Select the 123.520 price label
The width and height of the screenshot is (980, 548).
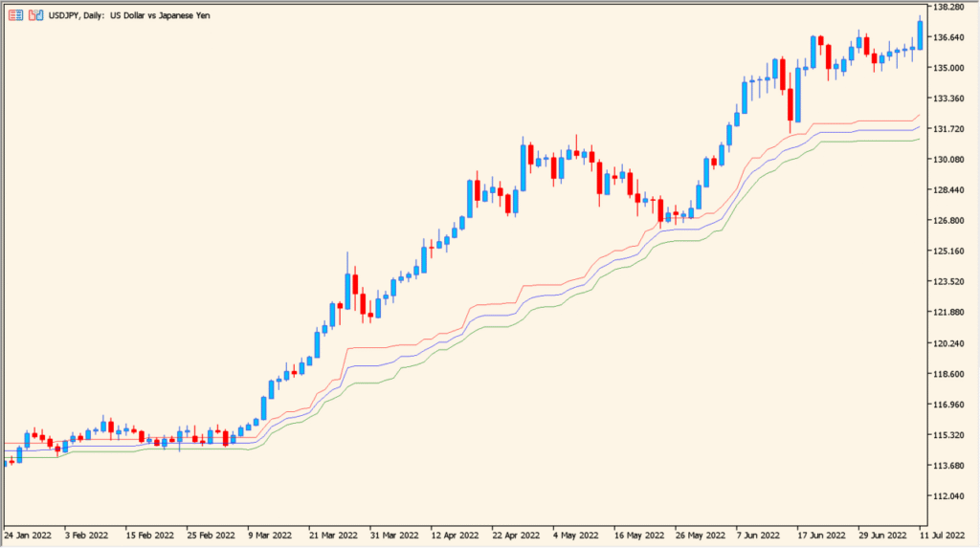[948, 282]
